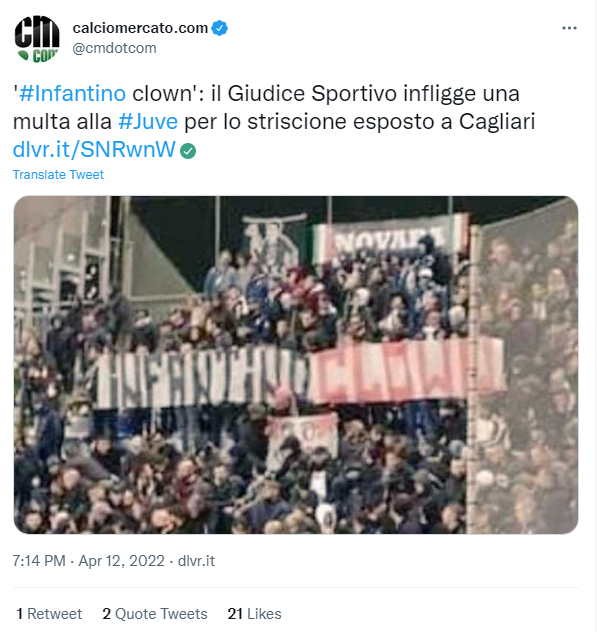Open the #Infantino hashtag
Viewport: 597px width, 632px height.
[72, 94]
